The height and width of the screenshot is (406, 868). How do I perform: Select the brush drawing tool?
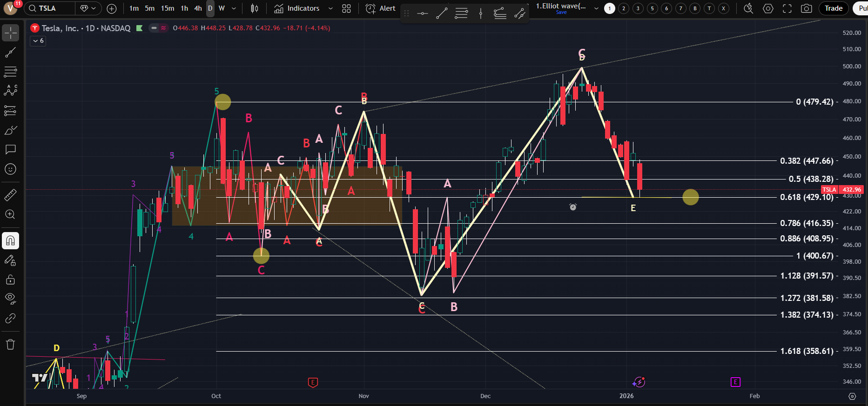point(10,130)
